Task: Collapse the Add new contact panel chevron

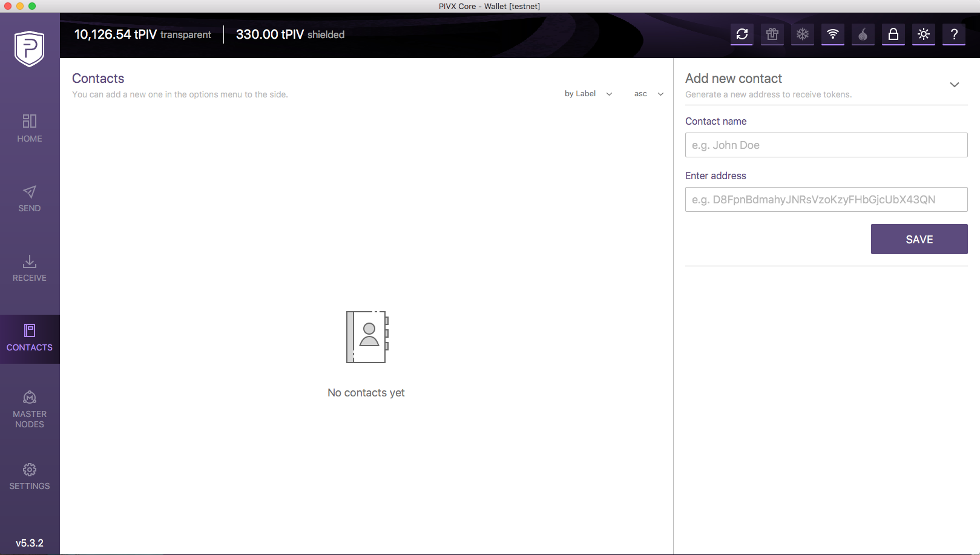Action: pyautogui.click(x=955, y=85)
